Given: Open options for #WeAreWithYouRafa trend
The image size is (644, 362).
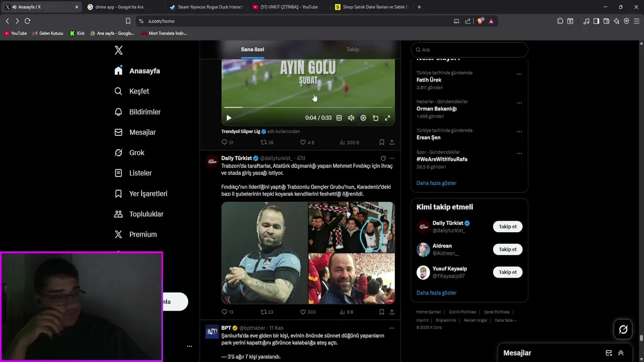Looking at the screenshot, I should 519,153.
